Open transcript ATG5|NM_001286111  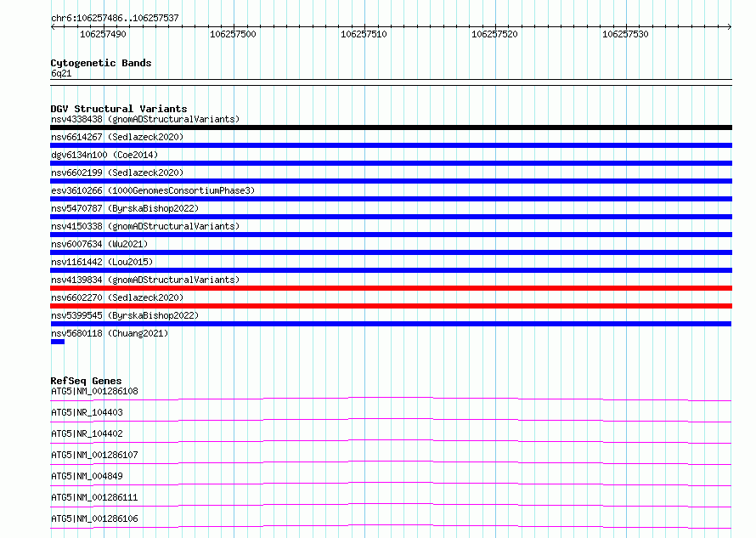click(x=94, y=497)
